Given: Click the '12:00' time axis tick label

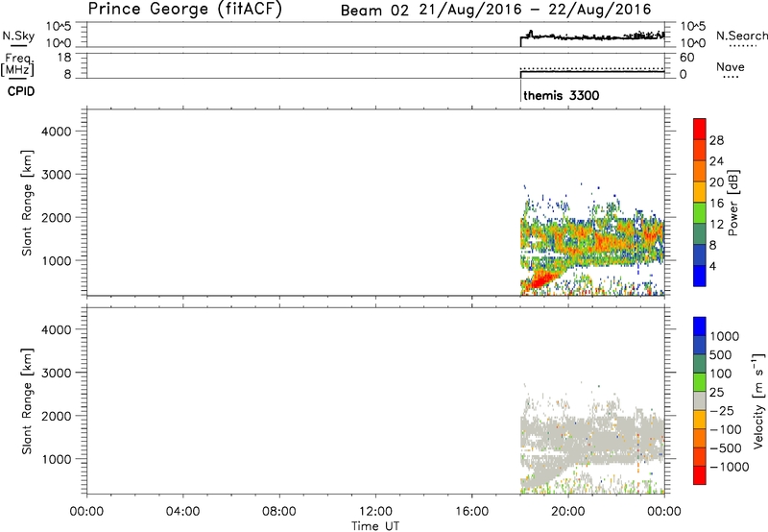Looking at the screenshot, I should click(x=375, y=512).
